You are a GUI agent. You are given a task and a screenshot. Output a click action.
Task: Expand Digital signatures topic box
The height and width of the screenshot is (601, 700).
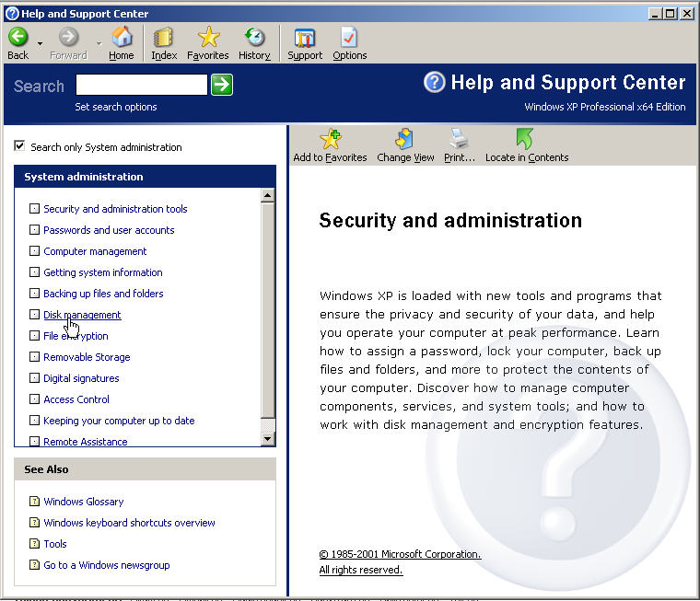point(34,378)
